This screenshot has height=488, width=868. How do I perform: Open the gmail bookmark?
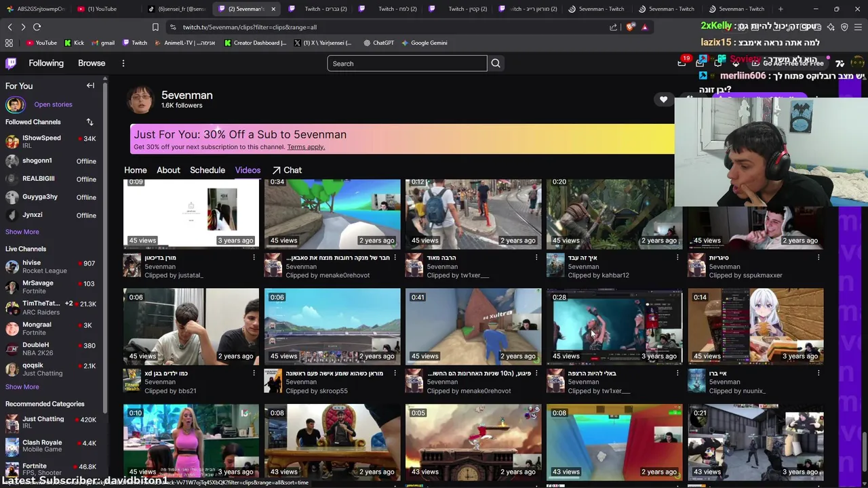(102, 43)
